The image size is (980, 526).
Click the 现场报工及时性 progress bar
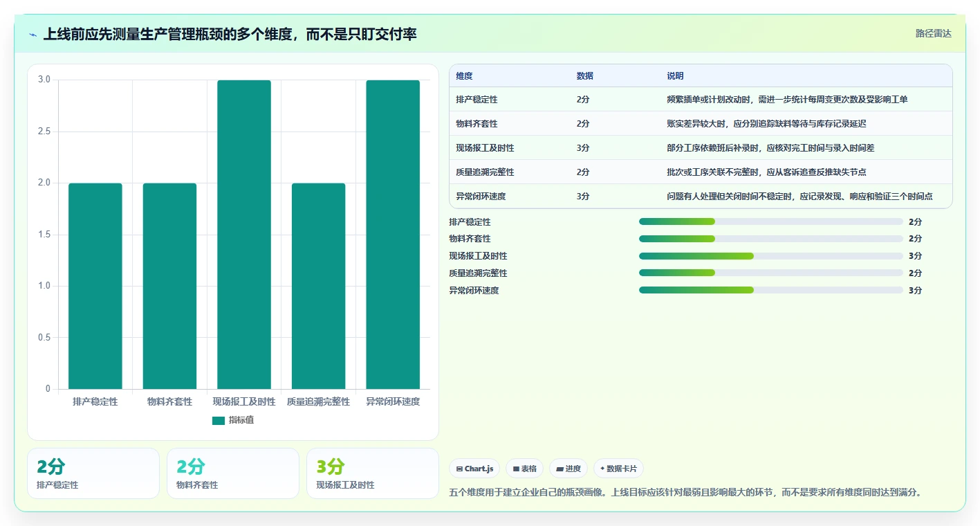(771, 256)
